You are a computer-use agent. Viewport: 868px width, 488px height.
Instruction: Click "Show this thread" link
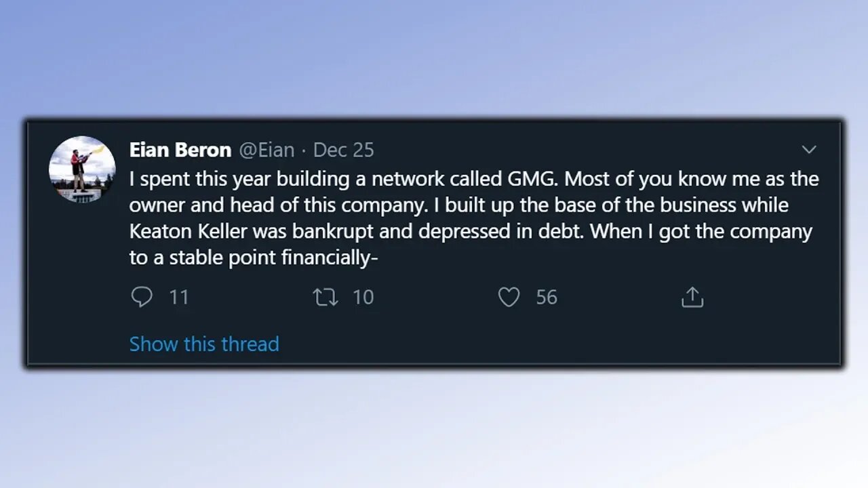click(204, 344)
